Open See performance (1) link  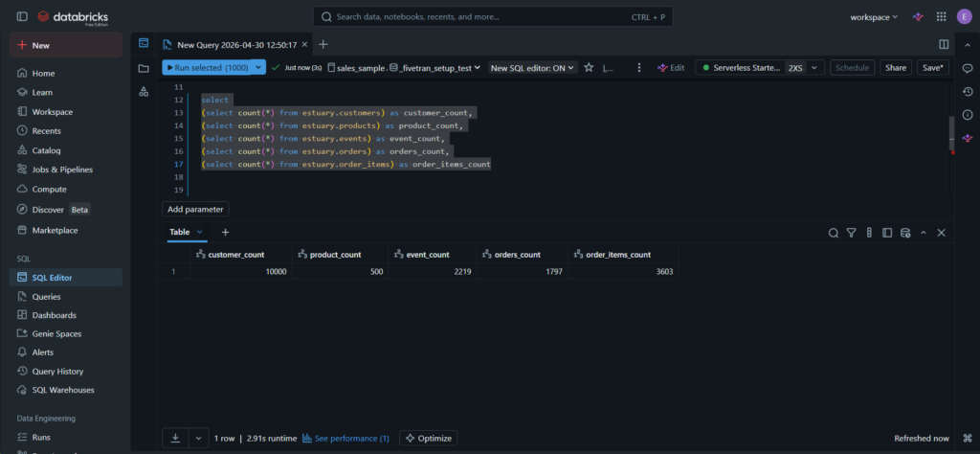[345, 439]
